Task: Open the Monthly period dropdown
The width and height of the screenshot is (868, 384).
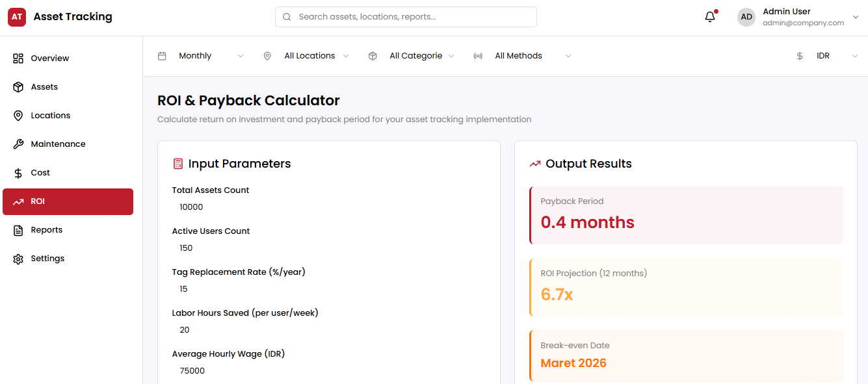Action: [202, 56]
